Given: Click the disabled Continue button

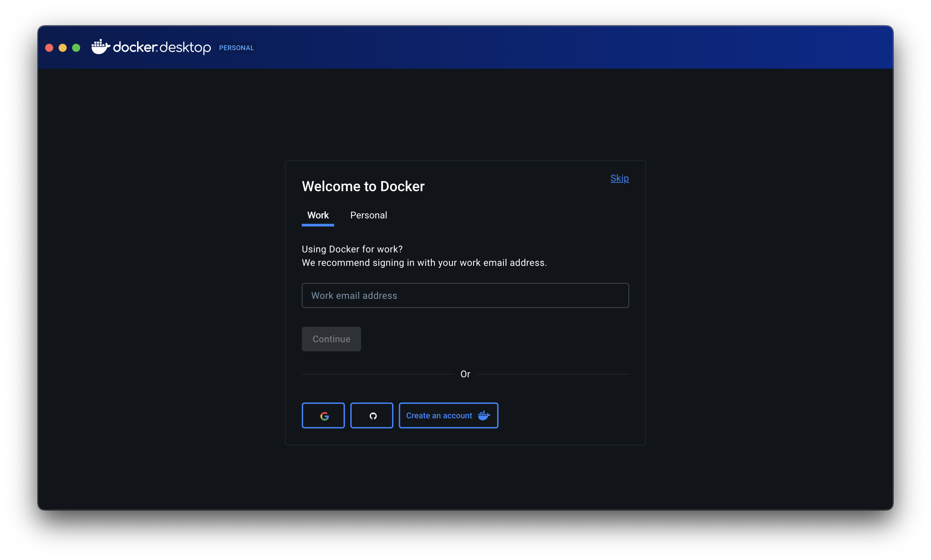Looking at the screenshot, I should pyautogui.click(x=331, y=339).
